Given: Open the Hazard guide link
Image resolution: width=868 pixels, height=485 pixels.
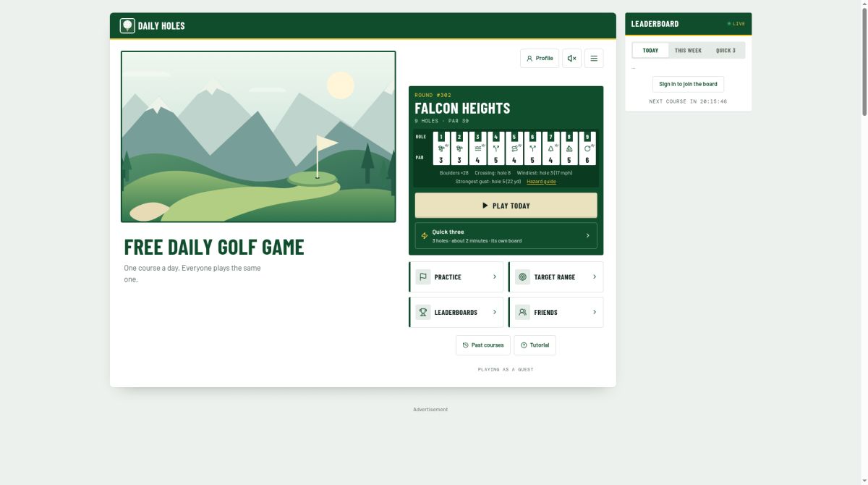Looking at the screenshot, I should point(541,182).
